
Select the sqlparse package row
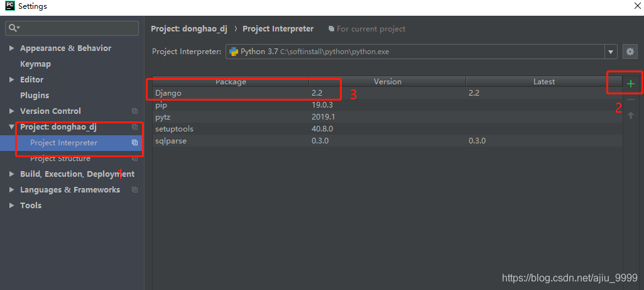pos(388,141)
